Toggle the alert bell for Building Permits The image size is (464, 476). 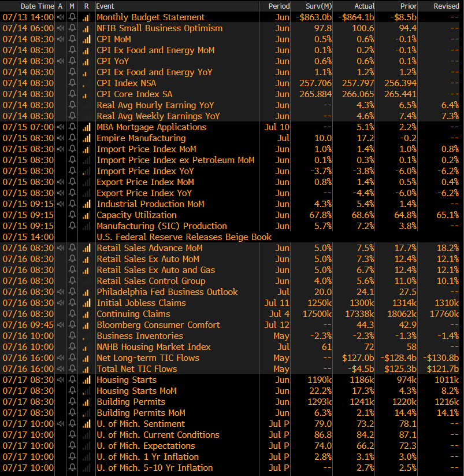tap(72, 402)
